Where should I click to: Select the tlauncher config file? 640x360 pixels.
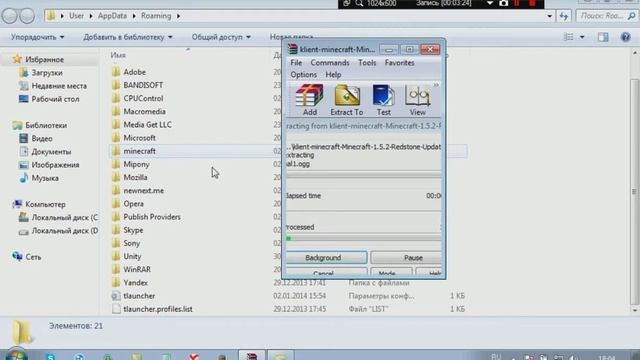(139, 296)
